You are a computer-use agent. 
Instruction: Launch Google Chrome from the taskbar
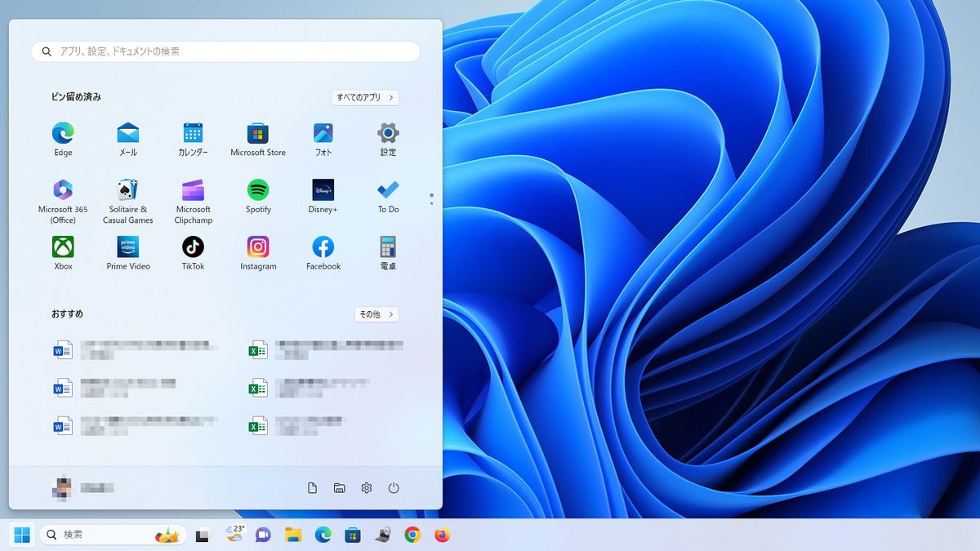(x=412, y=535)
